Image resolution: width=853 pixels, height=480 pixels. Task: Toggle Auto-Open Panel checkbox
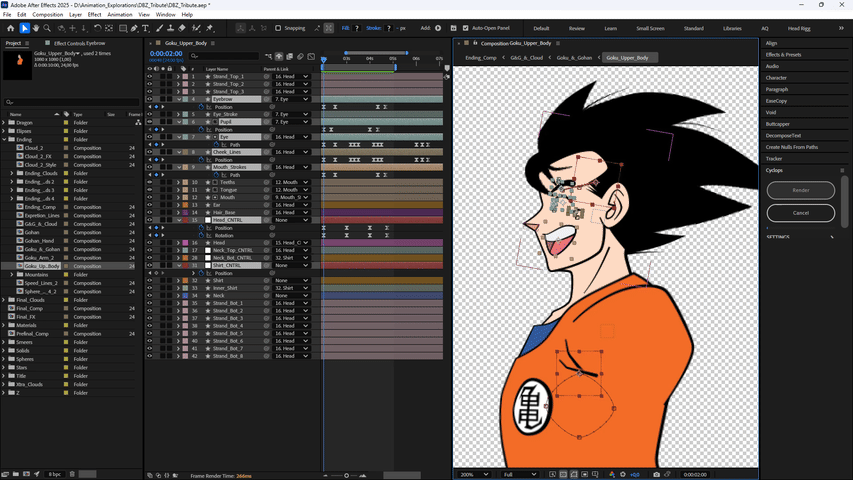(x=466, y=28)
